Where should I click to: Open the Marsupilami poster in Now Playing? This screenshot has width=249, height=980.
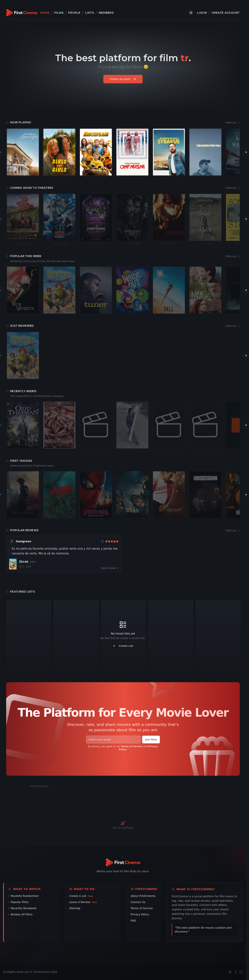tap(96, 152)
